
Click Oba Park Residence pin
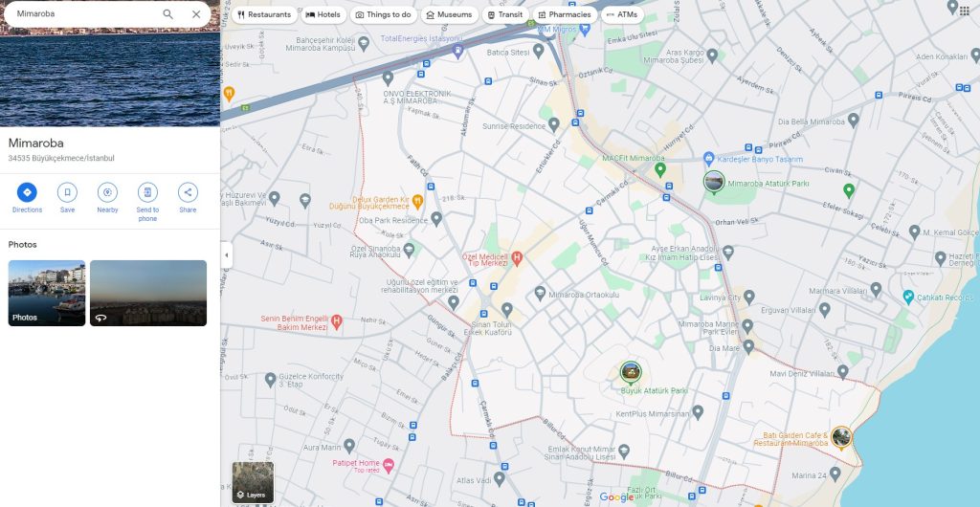(x=436, y=218)
